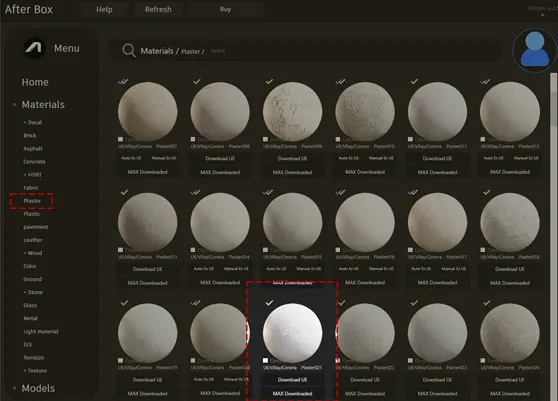Click the magnifier search icon
The height and width of the screenshot is (401, 558).
[x=128, y=51]
